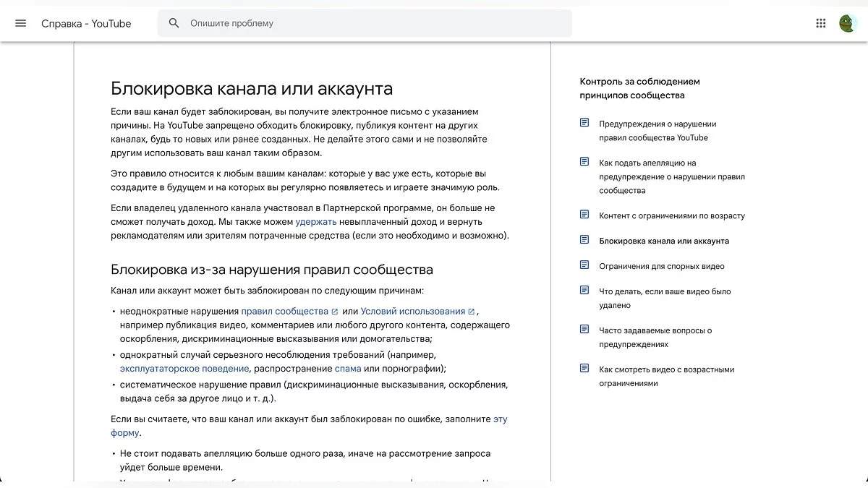Click the icon beside 'Как смотреть видео с возрастными'
Image resolution: width=868 pixels, height=488 pixels.
pos(584,369)
